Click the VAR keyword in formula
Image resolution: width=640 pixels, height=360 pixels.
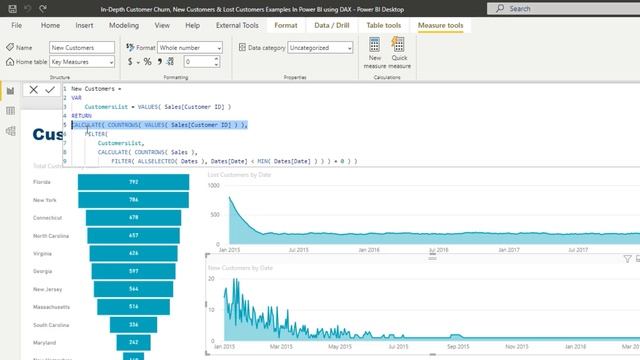pyautogui.click(x=76, y=98)
